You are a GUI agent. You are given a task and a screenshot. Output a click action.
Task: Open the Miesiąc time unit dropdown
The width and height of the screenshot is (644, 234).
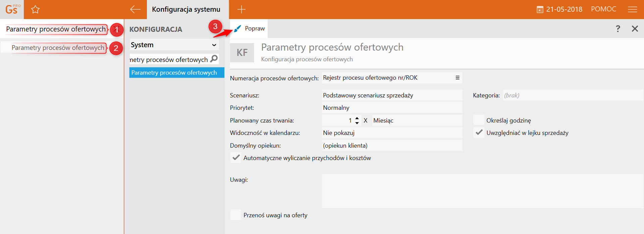417,120
